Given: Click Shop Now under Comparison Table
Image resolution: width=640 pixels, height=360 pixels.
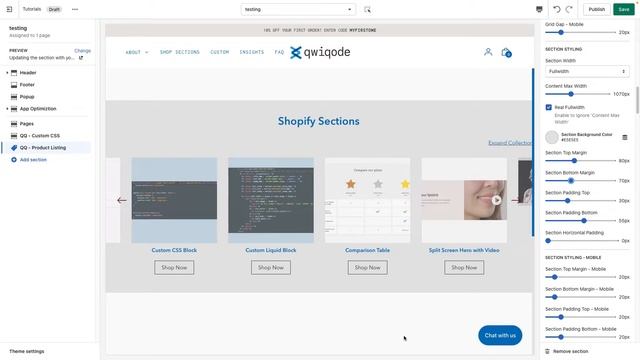Looking at the screenshot, I should [x=367, y=267].
